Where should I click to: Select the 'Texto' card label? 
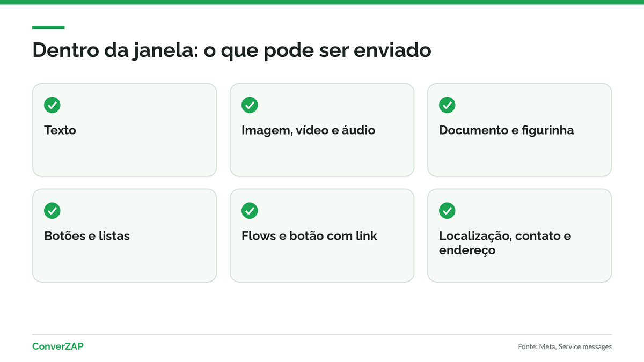pos(60,130)
